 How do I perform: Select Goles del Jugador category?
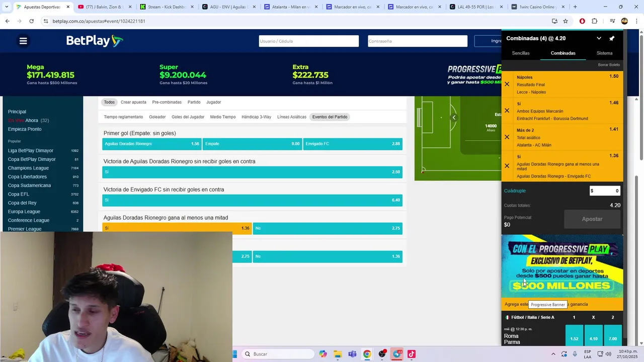[x=188, y=117]
